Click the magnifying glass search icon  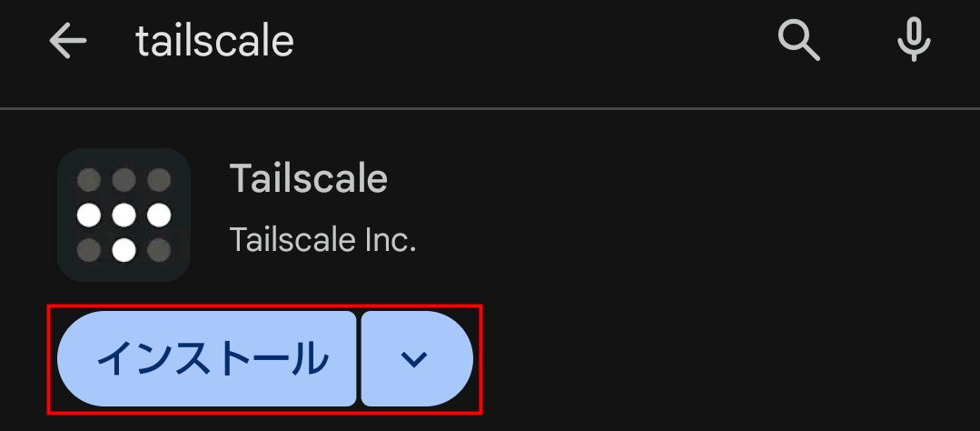pos(799,41)
